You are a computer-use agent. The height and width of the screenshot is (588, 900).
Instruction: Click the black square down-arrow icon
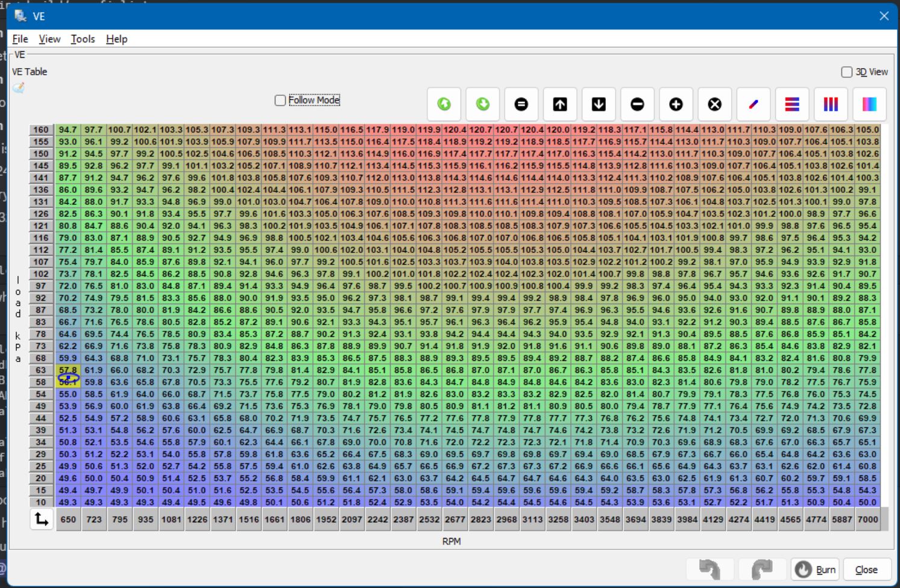(599, 104)
